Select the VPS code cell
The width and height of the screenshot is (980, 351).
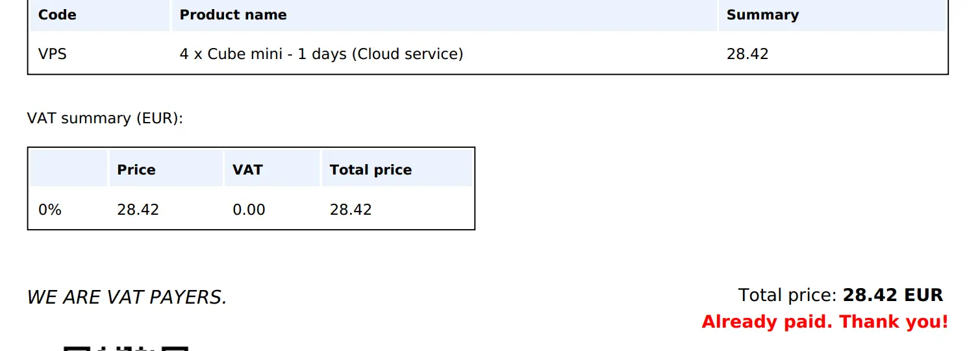tap(53, 54)
